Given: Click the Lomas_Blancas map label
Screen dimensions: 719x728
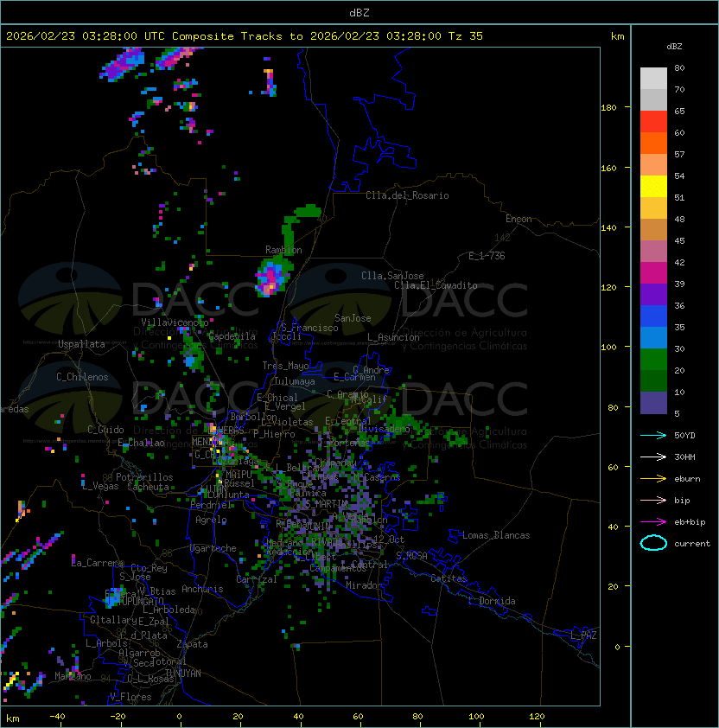Looking at the screenshot, I should pyautogui.click(x=496, y=535).
